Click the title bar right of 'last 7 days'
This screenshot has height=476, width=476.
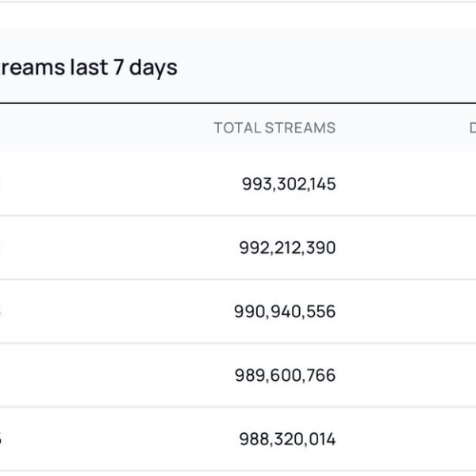coord(333,68)
